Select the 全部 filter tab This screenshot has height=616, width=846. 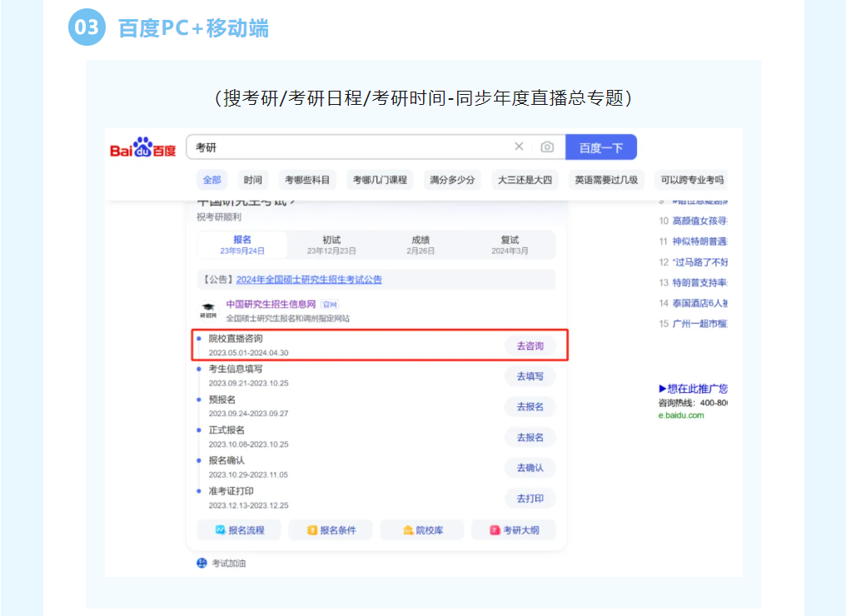tap(212, 180)
